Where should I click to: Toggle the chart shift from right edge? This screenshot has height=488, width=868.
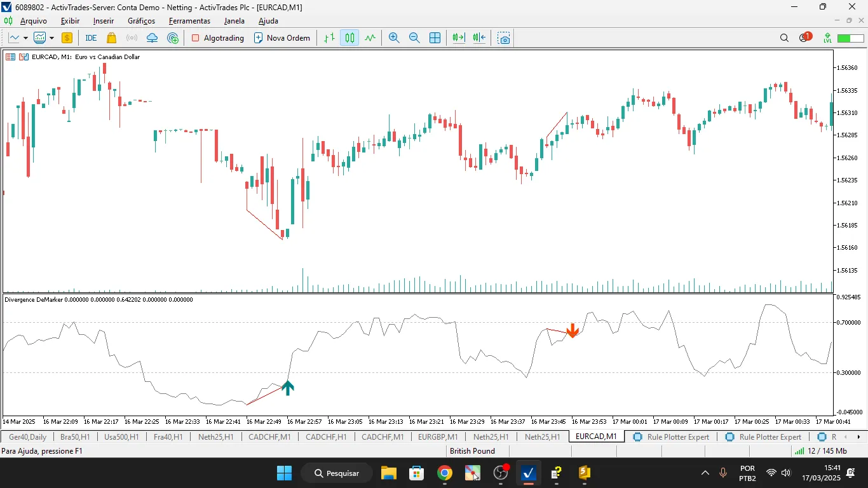[478, 37]
